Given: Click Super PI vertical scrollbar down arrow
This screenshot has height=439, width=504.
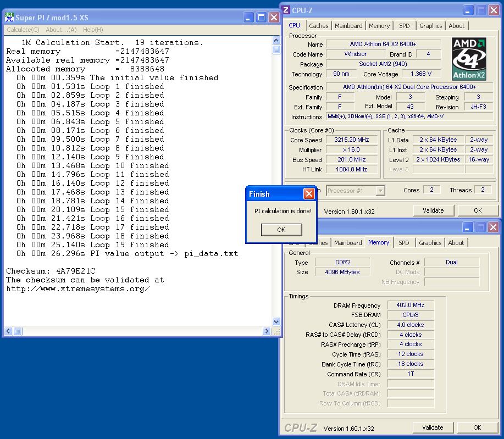Looking at the screenshot, I should 276,321.
